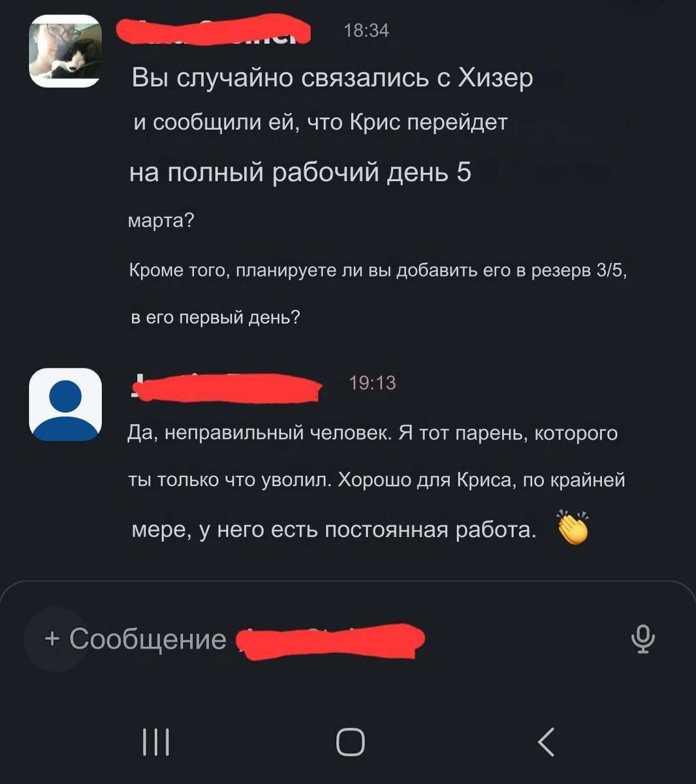Tap the Android back arrow

click(546, 742)
